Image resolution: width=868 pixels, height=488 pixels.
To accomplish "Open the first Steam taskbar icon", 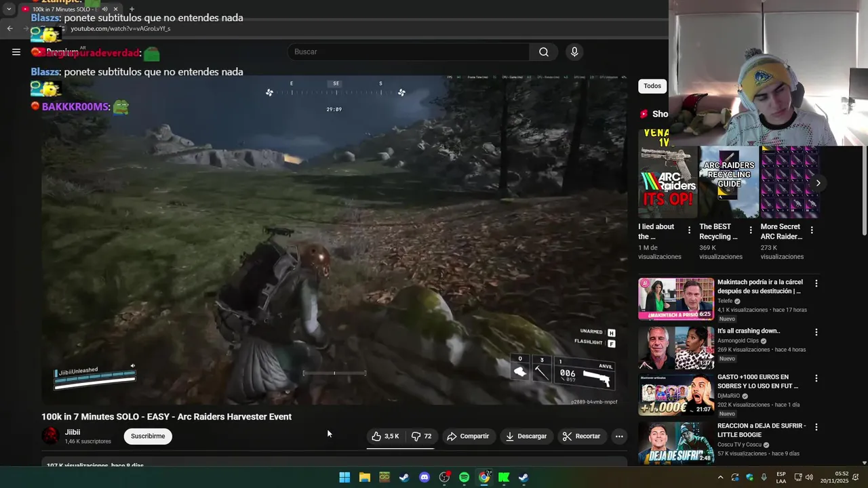I will point(404,477).
